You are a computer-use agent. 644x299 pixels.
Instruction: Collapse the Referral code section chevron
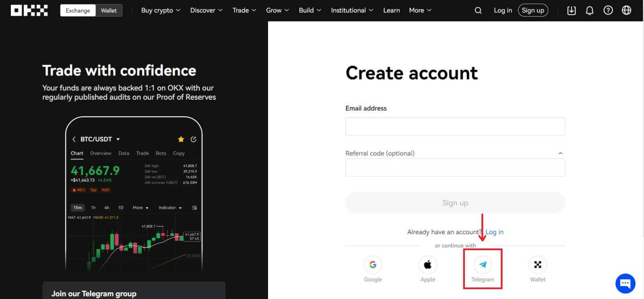(560, 154)
